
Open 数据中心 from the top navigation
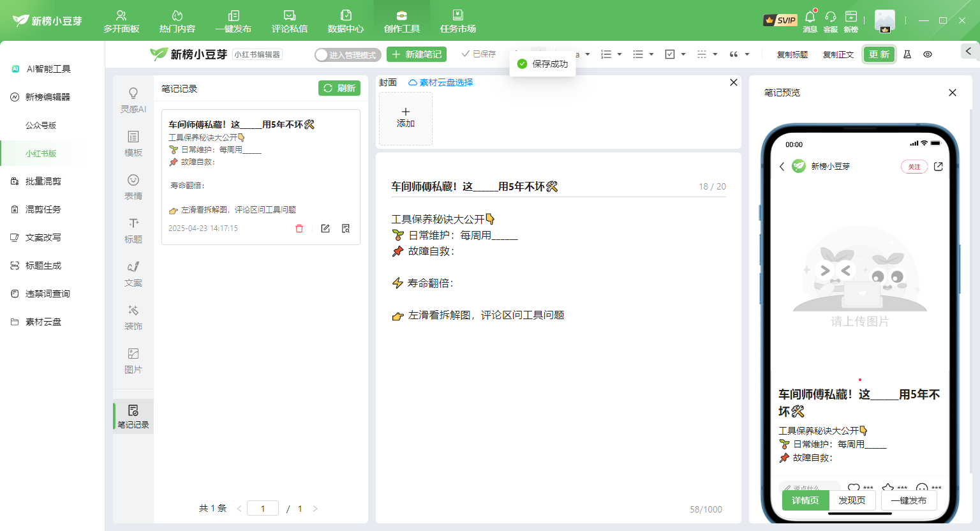coord(346,21)
